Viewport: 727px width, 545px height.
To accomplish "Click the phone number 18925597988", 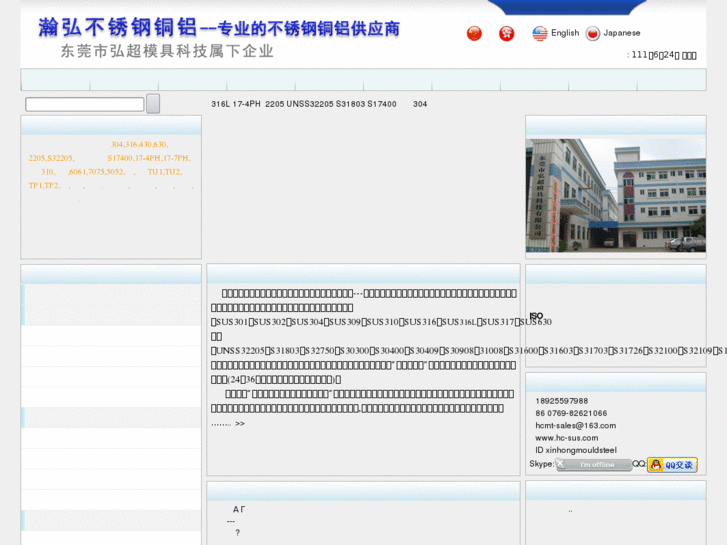I will click(561, 401).
